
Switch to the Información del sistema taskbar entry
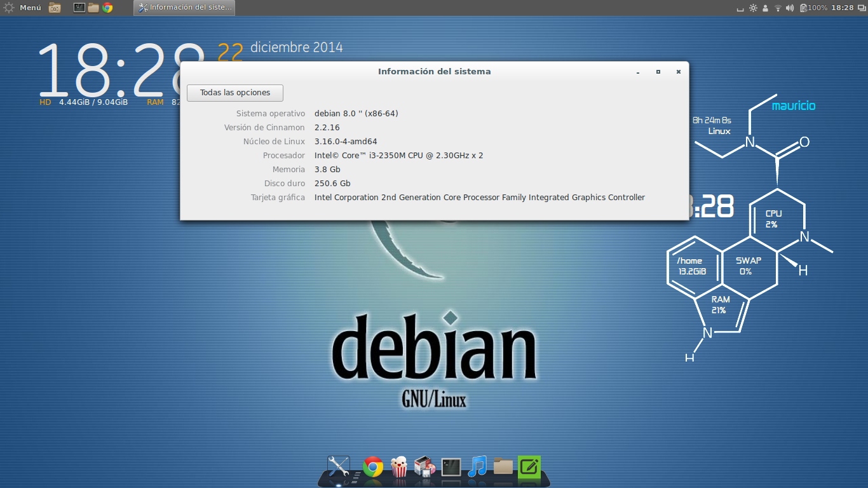coord(184,8)
